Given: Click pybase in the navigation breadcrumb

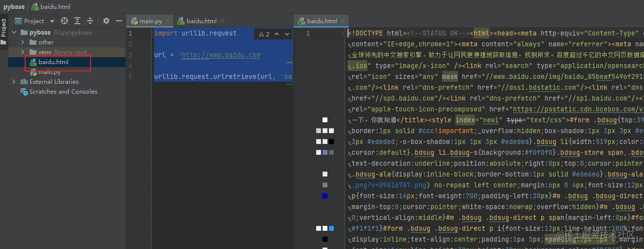Looking at the screenshot, I should pos(14,7).
